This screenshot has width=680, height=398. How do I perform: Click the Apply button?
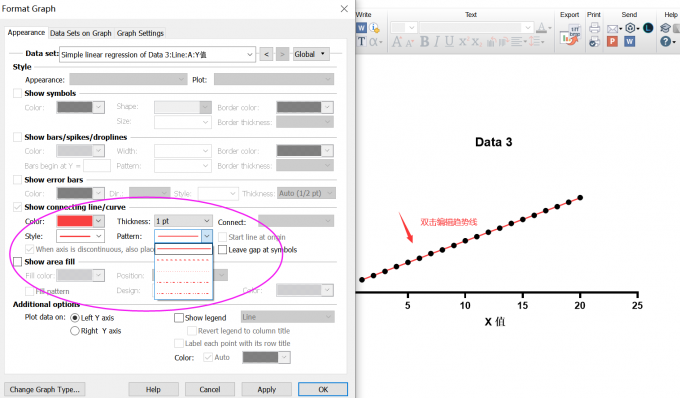coord(266,389)
